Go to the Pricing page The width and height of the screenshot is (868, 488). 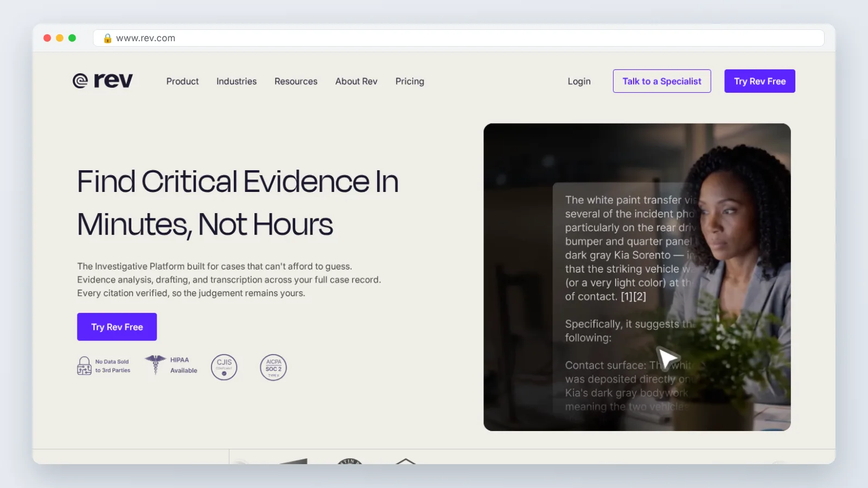coord(410,81)
